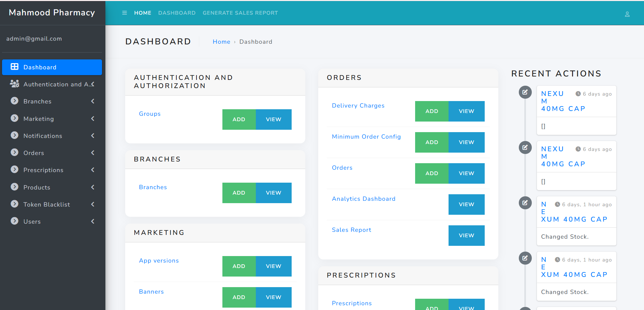Viewport: 644px width, 310px height.
Task: Click edit icon beside third recent action
Action: point(525,203)
